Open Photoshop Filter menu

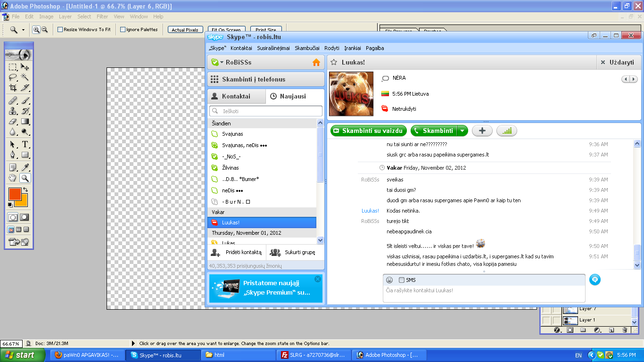click(x=102, y=16)
